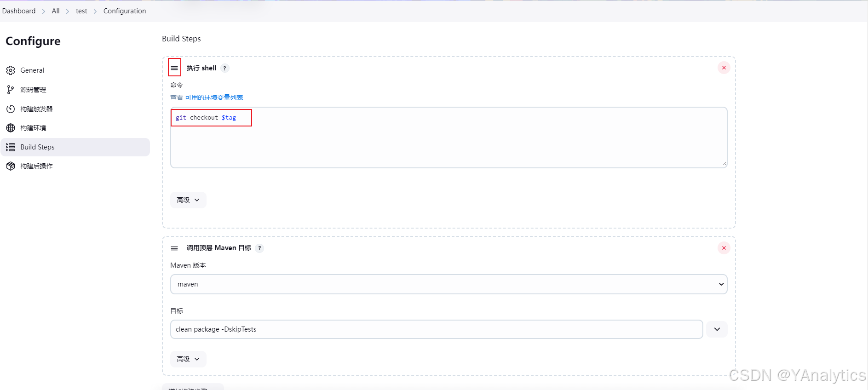Go to General section
This screenshot has height=390, width=868.
[75, 70]
